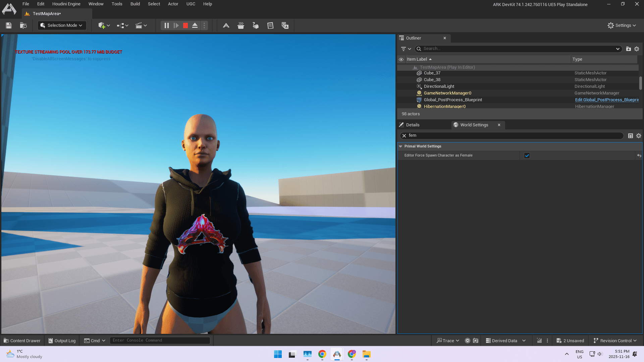644x362 pixels.
Task: Toggle the Outliner visibility eye column
Action: point(401,59)
